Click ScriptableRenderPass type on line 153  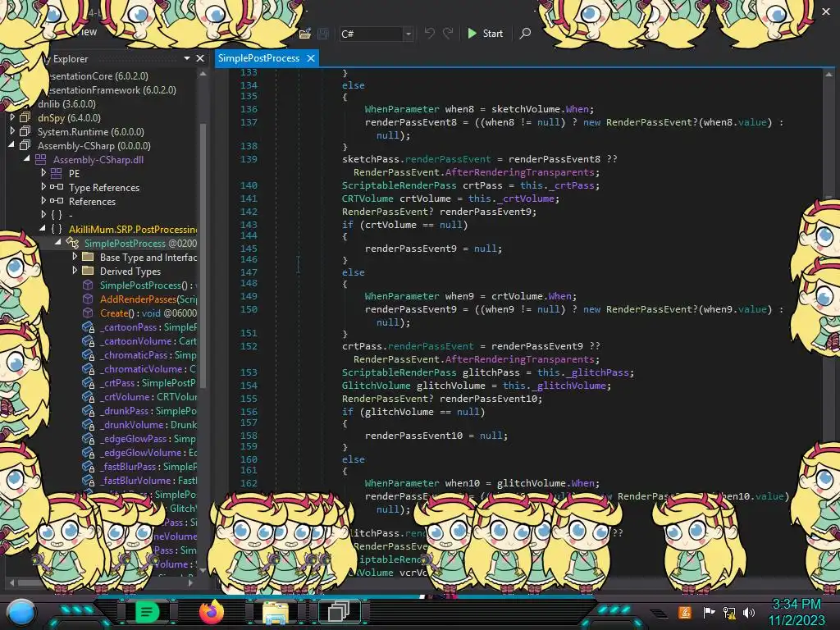tap(399, 372)
